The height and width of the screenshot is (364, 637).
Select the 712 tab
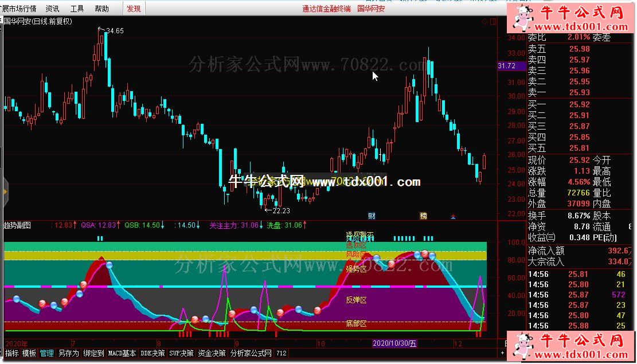point(282,354)
